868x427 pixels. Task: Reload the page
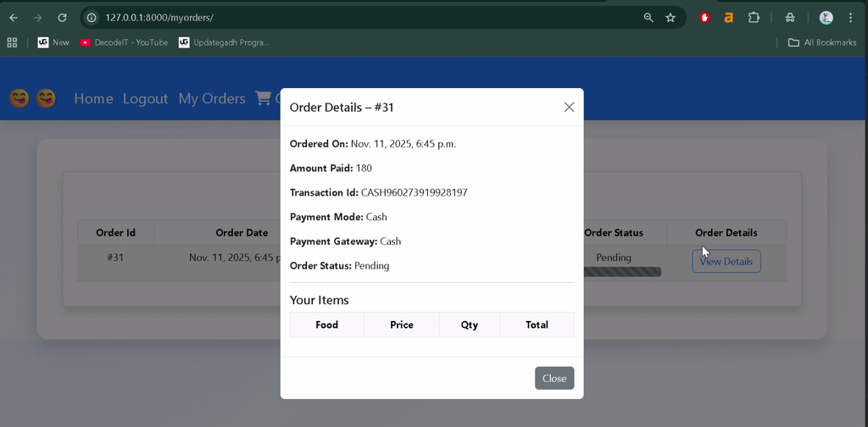(x=62, y=18)
